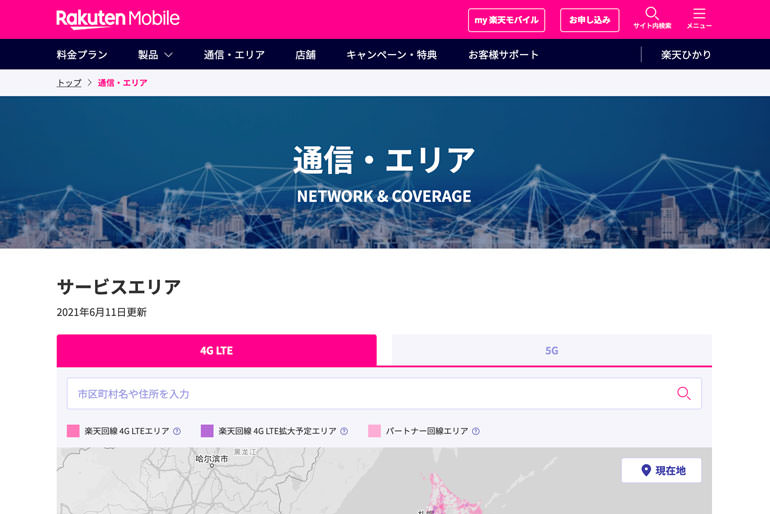
Task: Click the 楽天回線 4G LTEエリア legend label
Action: coord(127,431)
